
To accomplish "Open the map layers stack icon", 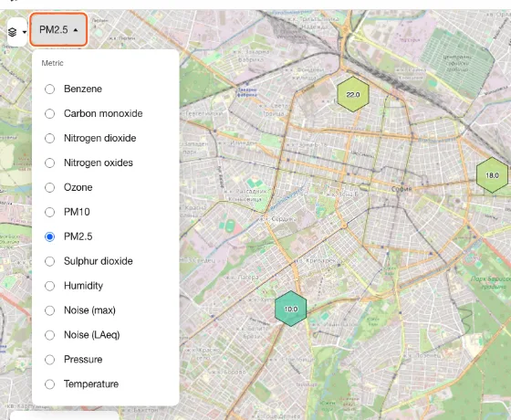I will click(x=13, y=32).
